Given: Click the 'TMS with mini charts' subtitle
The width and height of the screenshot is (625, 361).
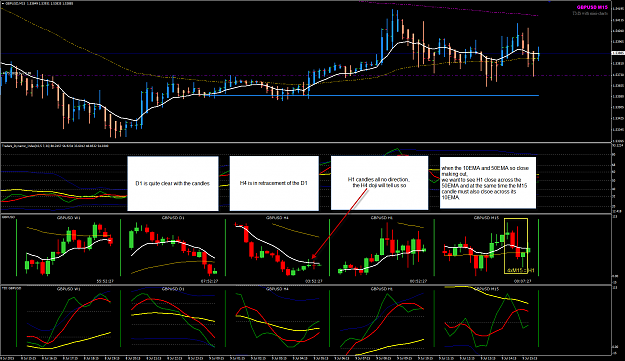Looking at the screenshot, I should click(x=590, y=14).
